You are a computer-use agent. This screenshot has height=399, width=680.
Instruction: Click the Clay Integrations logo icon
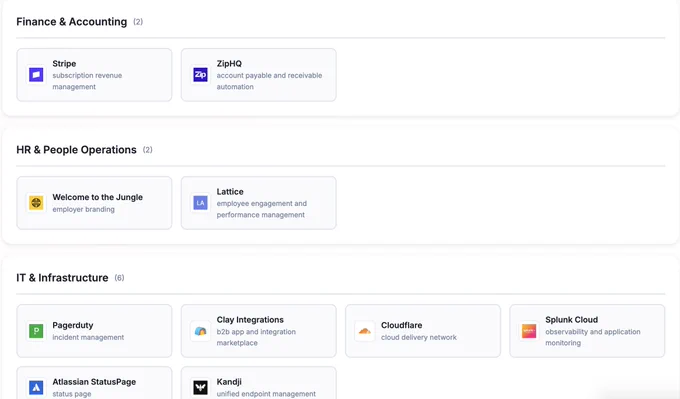(200, 331)
